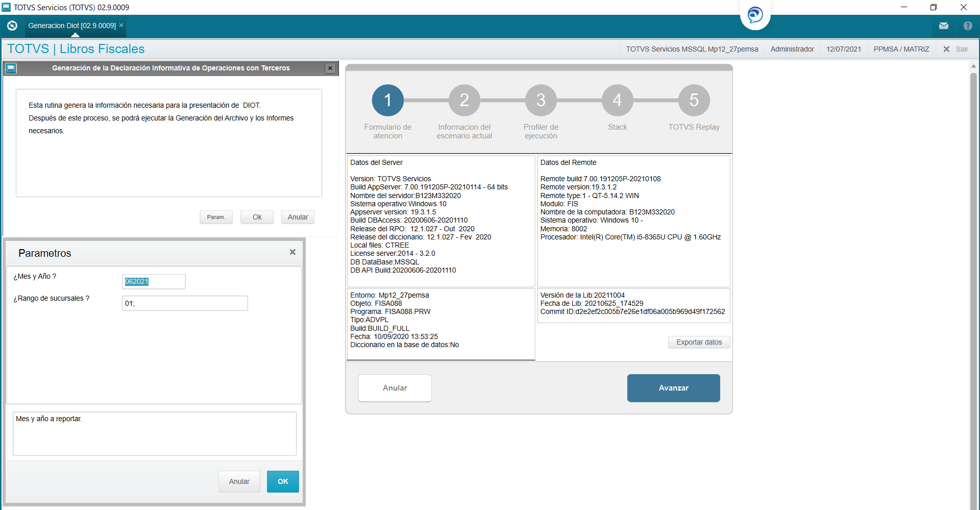Click TOTVS Servicios MSSQL Mp12_27pemsa environment label
This screenshot has width=980, height=510.
pyautogui.click(x=692, y=49)
